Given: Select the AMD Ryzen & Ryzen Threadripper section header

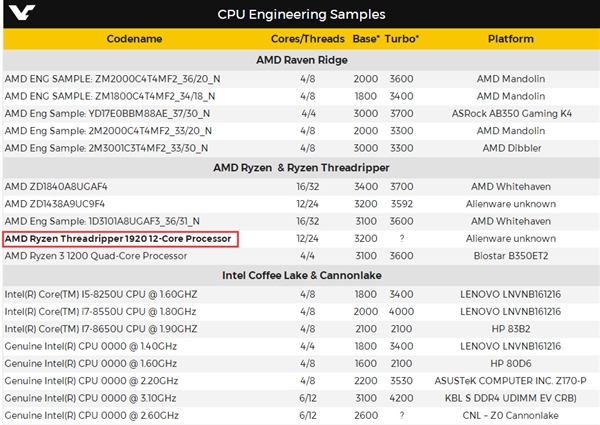Looking at the screenshot, I should (x=301, y=168).
